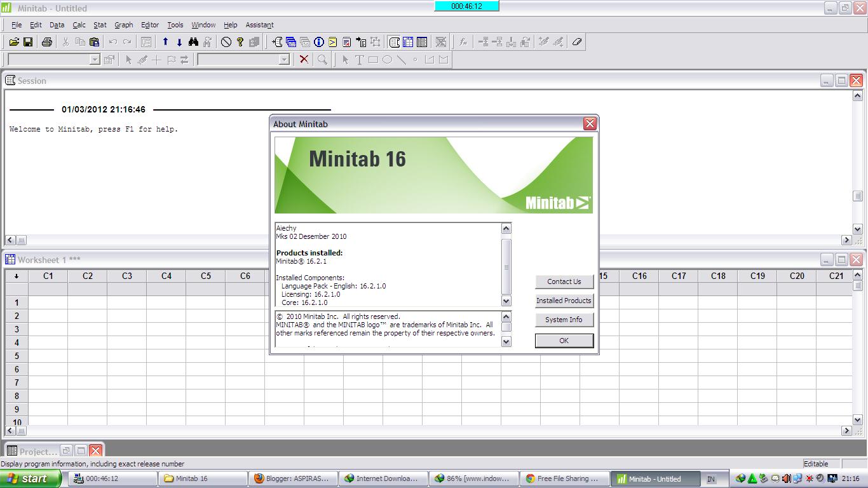Click the Show History yellow icon
Viewport: 868px width, 488px height.
333,42
